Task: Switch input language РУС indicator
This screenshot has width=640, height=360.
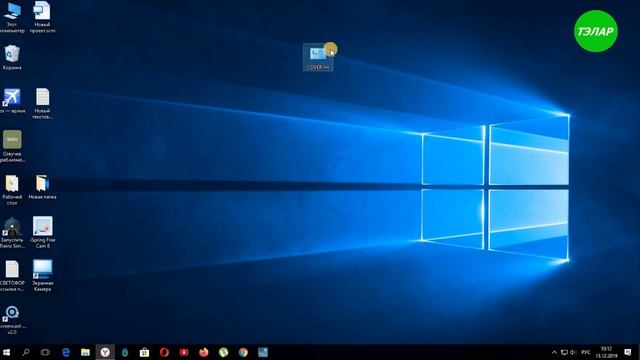Action: pyautogui.click(x=586, y=352)
